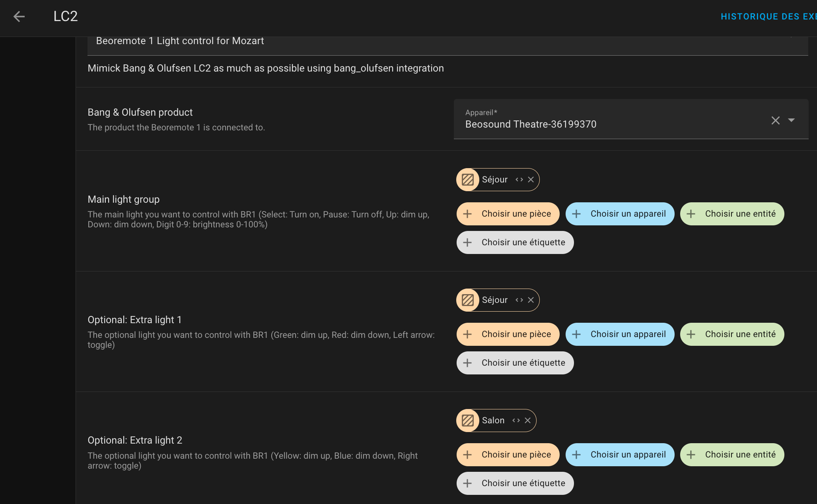The width and height of the screenshot is (817, 504).
Task: Choisir une étiquette for Extra light 2
Action: click(515, 483)
